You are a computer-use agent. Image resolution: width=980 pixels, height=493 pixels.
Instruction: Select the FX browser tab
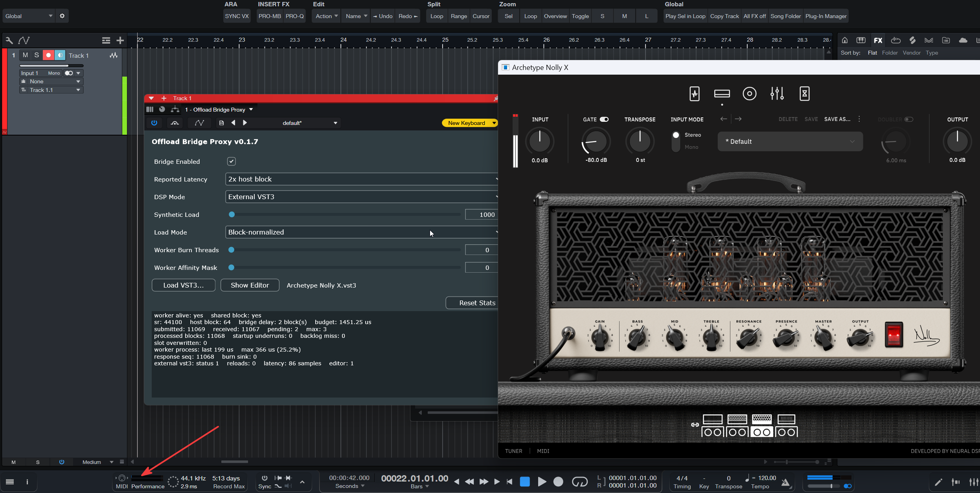(x=878, y=40)
